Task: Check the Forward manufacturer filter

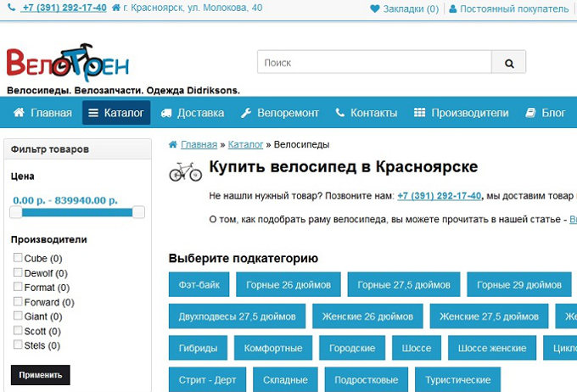Action: click(x=18, y=301)
